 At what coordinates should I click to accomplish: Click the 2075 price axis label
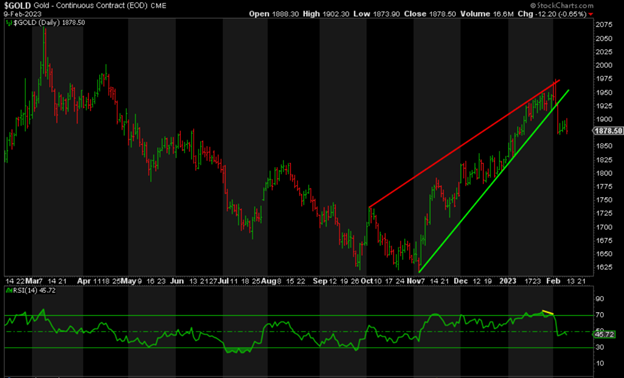[x=604, y=25]
